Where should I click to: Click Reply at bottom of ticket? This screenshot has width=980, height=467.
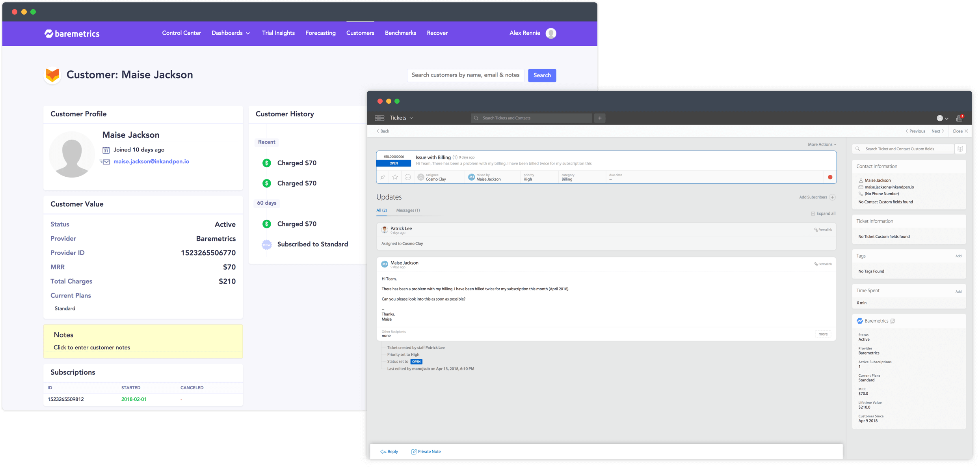[x=389, y=452]
